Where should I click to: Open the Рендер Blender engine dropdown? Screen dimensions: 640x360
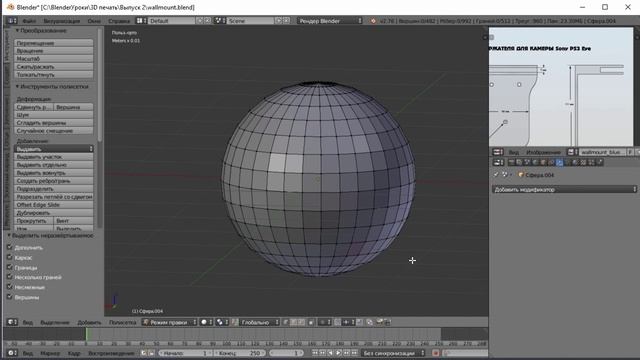point(330,20)
